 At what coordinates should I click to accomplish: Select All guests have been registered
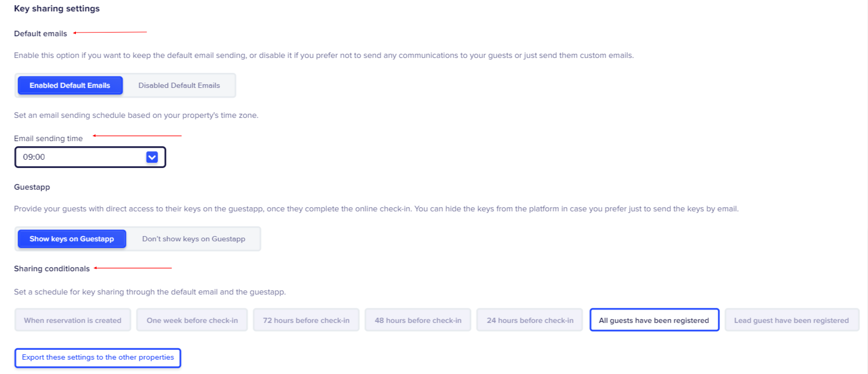pyautogui.click(x=654, y=320)
